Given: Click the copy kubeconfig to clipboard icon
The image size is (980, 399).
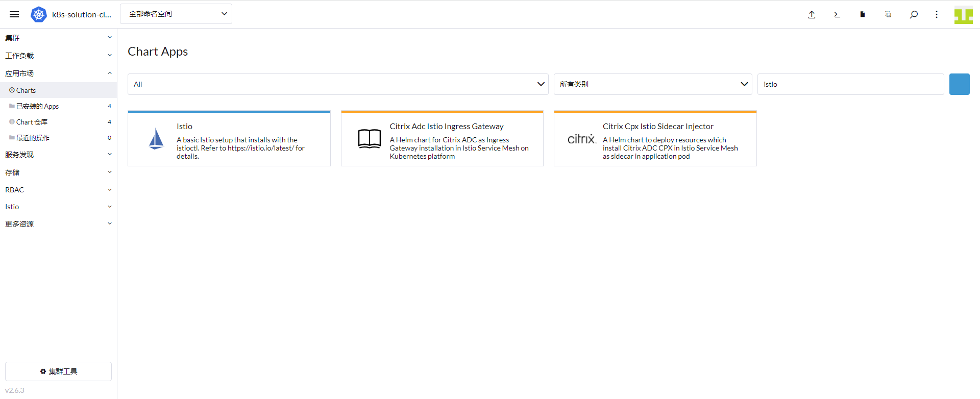Looking at the screenshot, I should 888,14.
